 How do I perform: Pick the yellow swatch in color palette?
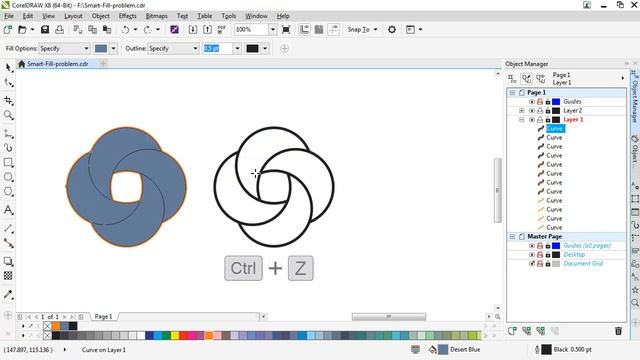(175, 336)
